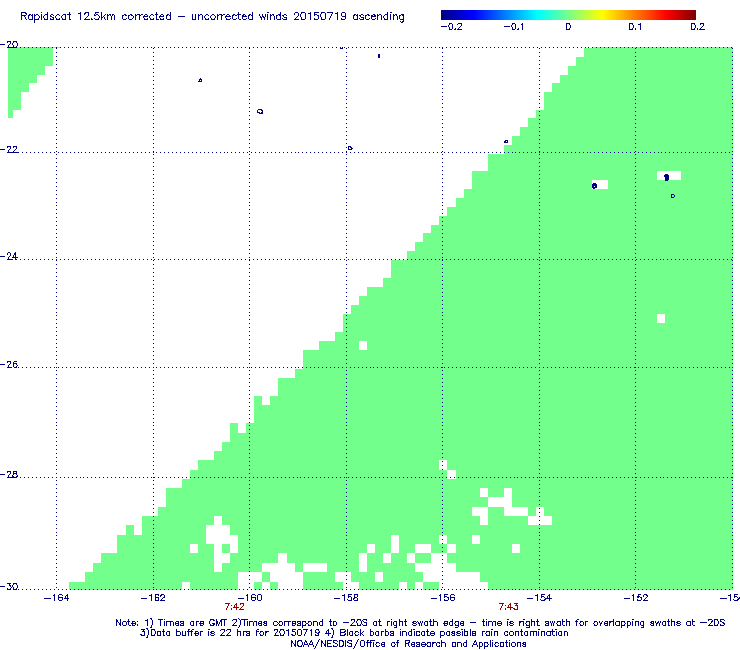Click the -24 latitude axis label
The height and width of the screenshot is (650, 740).
[9, 256]
